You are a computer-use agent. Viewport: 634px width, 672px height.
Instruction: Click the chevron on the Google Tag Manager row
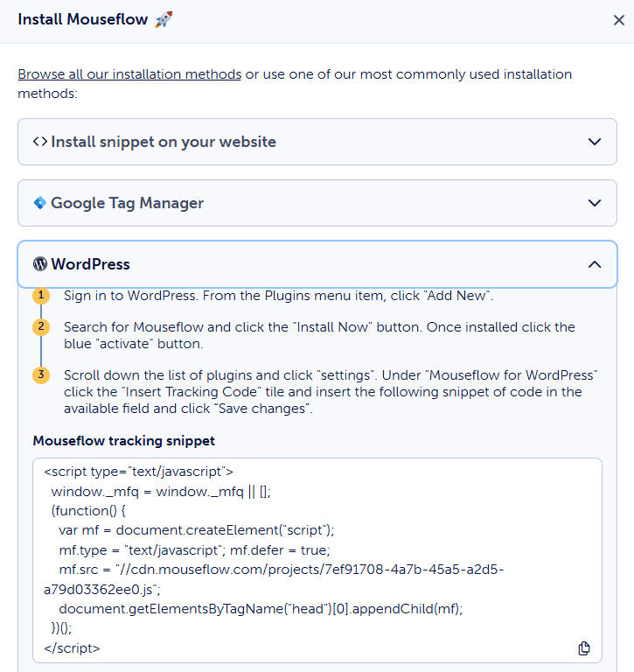click(595, 203)
